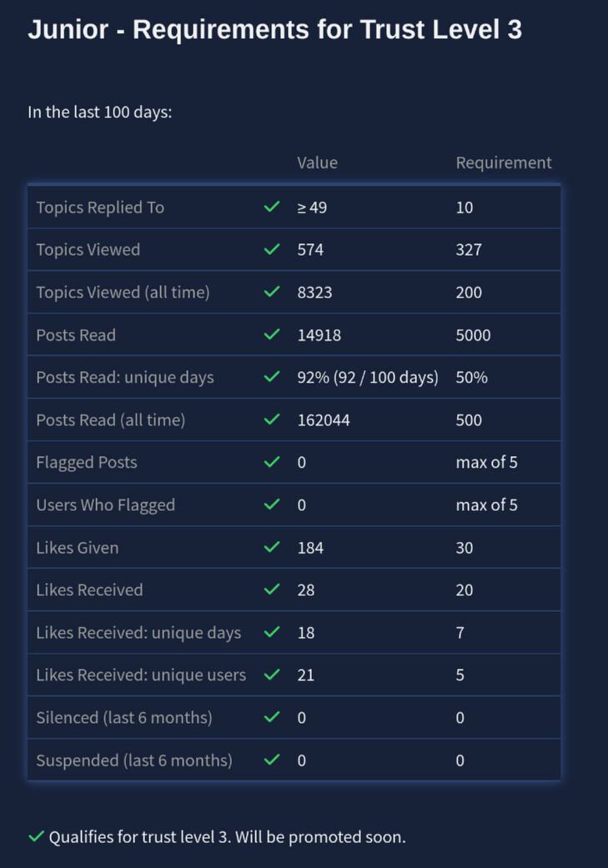The width and height of the screenshot is (608, 868).
Task: Click the Users Who Flagged checkmark icon
Action: point(271,504)
